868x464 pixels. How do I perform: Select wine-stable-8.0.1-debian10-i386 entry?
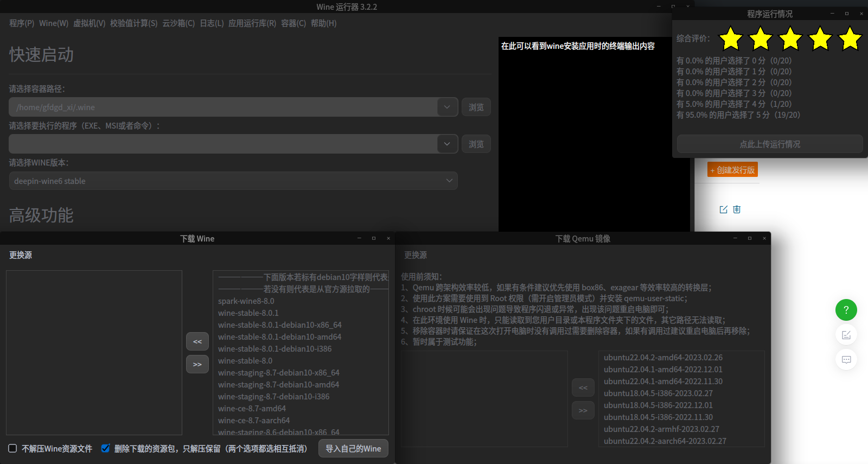pyautogui.click(x=275, y=349)
